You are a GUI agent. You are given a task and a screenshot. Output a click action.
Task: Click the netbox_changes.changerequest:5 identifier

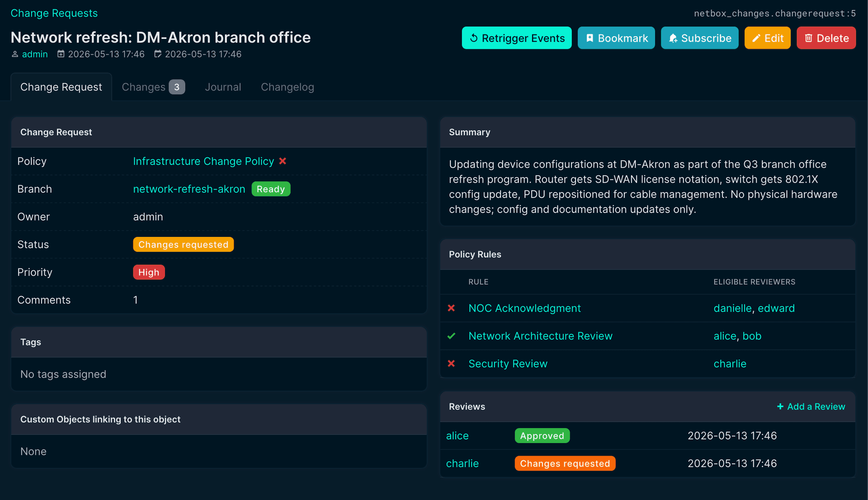coord(774,13)
